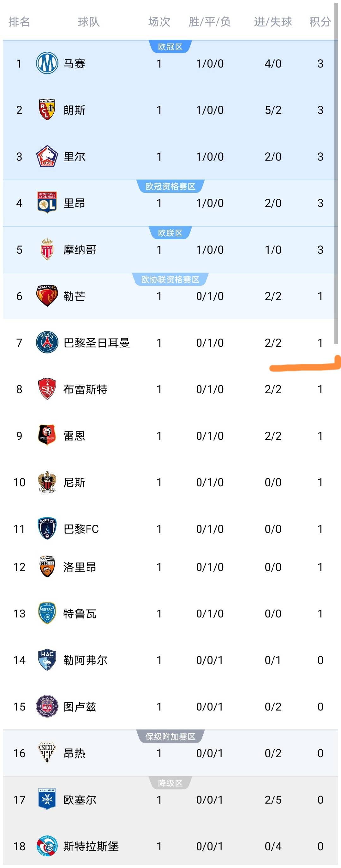Image resolution: width=341 pixels, height=868 pixels.
Task: Tap the 欧冠区 zone label
Action: pyautogui.click(x=170, y=47)
